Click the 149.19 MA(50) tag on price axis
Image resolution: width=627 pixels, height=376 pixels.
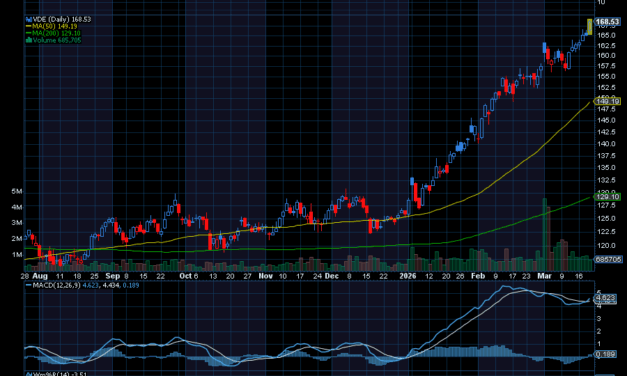(607, 101)
